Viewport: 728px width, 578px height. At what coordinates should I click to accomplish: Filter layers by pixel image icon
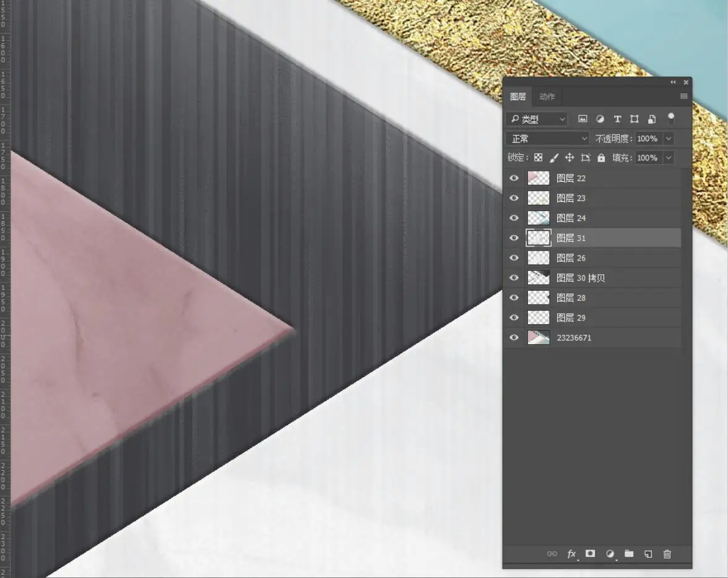click(x=582, y=119)
